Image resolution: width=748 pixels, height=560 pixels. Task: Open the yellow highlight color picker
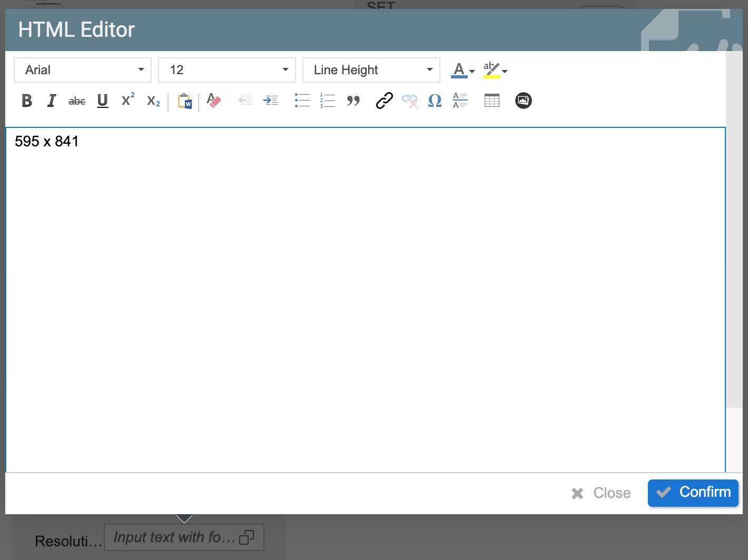(x=496, y=70)
